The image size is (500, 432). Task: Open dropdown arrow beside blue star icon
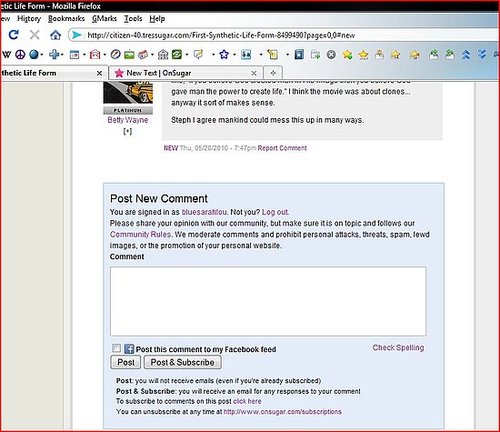coord(234,55)
